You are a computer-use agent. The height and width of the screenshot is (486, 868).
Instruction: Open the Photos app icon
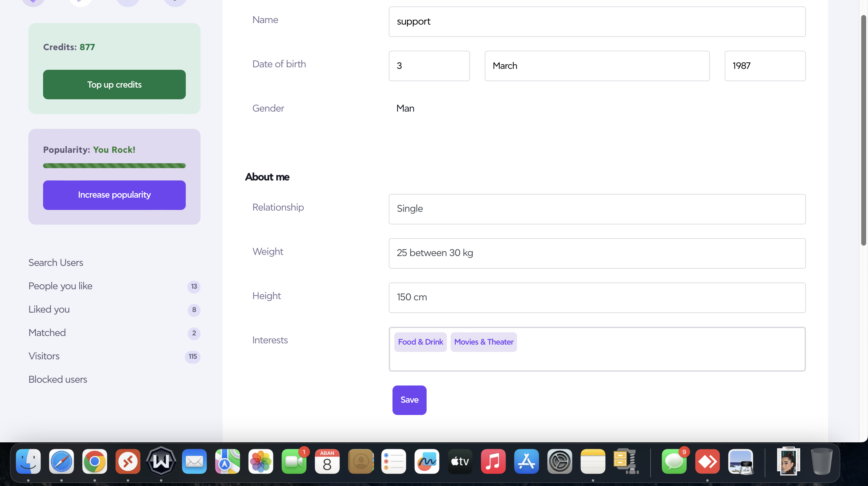click(261, 461)
